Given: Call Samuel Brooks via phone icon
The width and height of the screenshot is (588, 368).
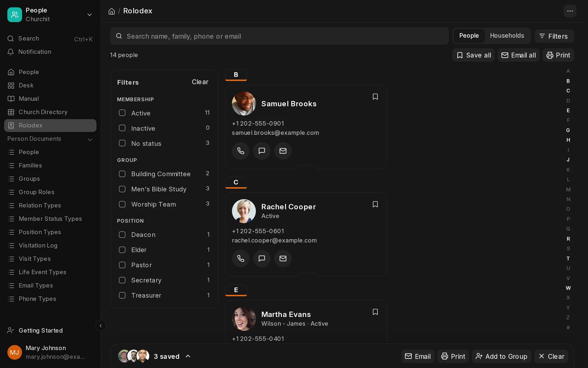Looking at the screenshot, I should pyautogui.click(x=240, y=151).
